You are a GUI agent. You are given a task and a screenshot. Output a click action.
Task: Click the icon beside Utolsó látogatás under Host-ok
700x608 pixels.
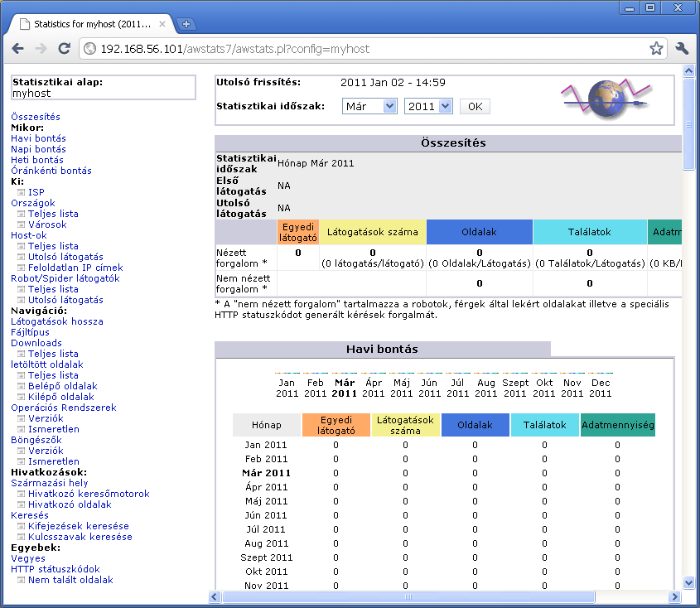(x=21, y=257)
